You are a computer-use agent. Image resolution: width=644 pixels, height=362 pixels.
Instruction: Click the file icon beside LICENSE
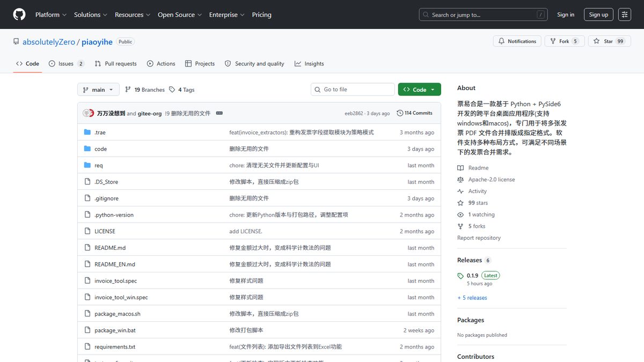coord(87,231)
